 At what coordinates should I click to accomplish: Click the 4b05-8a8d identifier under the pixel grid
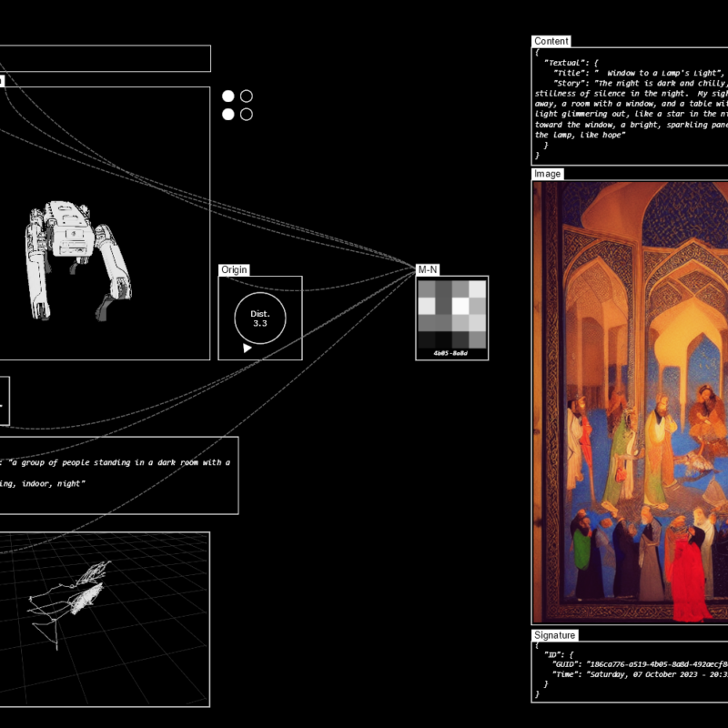click(451, 352)
